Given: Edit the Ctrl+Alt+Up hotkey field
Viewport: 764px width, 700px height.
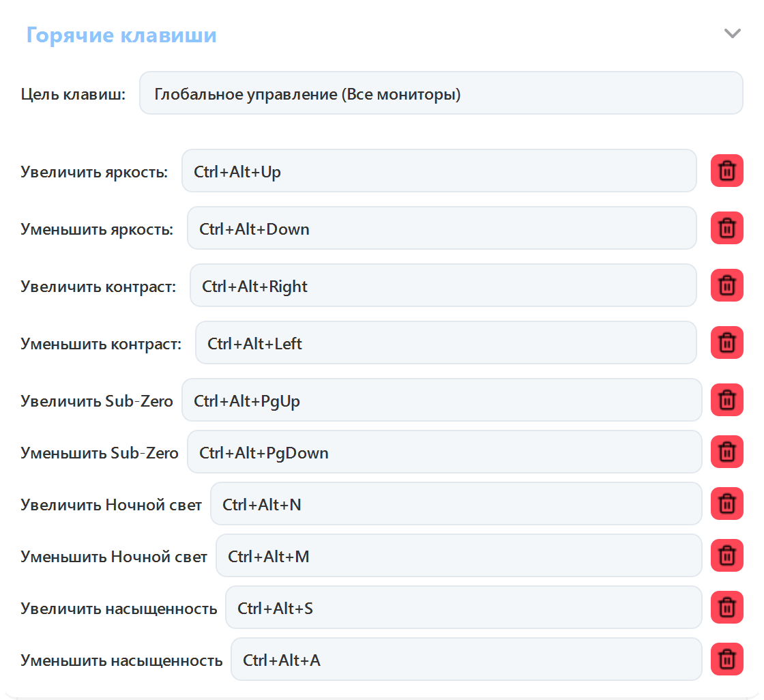Looking at the screenshot, I should (x=439, y=171).
